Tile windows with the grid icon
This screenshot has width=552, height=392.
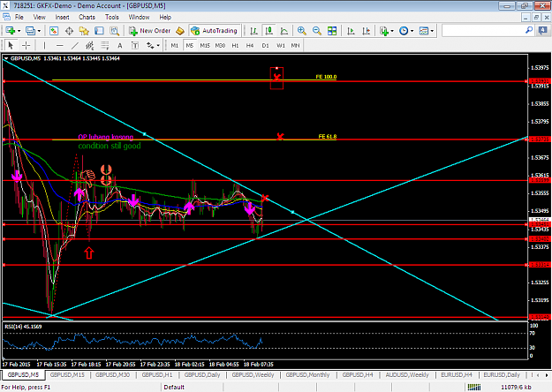click(332, 31)
